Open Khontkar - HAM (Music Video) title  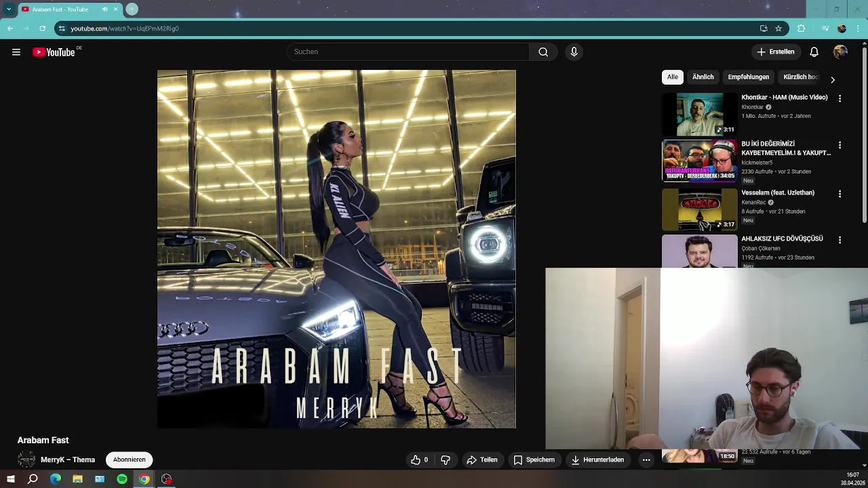click(785, 98)
